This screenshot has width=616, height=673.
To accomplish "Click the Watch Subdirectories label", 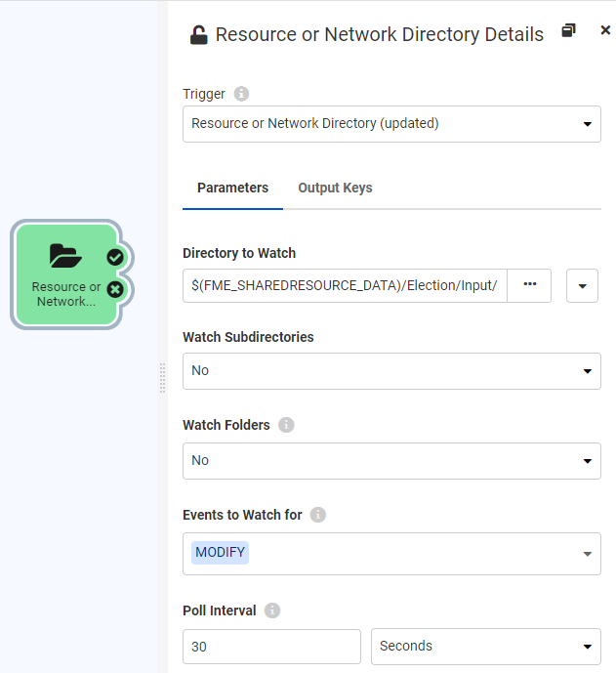I will point(248,337).
